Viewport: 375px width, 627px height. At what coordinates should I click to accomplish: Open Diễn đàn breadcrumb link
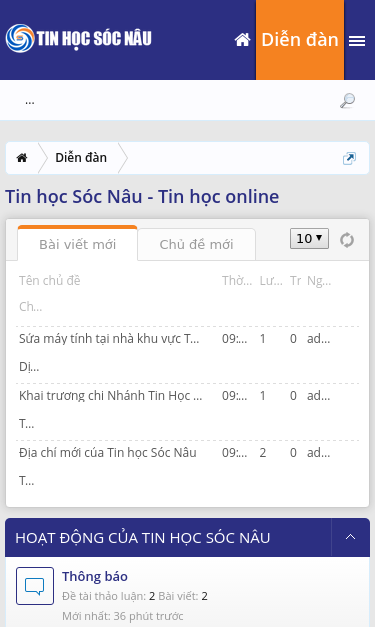click(x=81, y=158)
